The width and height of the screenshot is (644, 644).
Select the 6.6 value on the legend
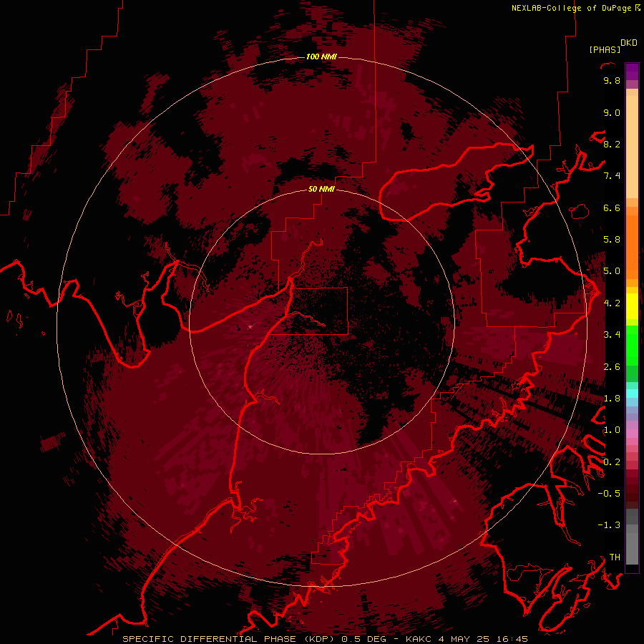pyautogui.click(x=612, y=208)
